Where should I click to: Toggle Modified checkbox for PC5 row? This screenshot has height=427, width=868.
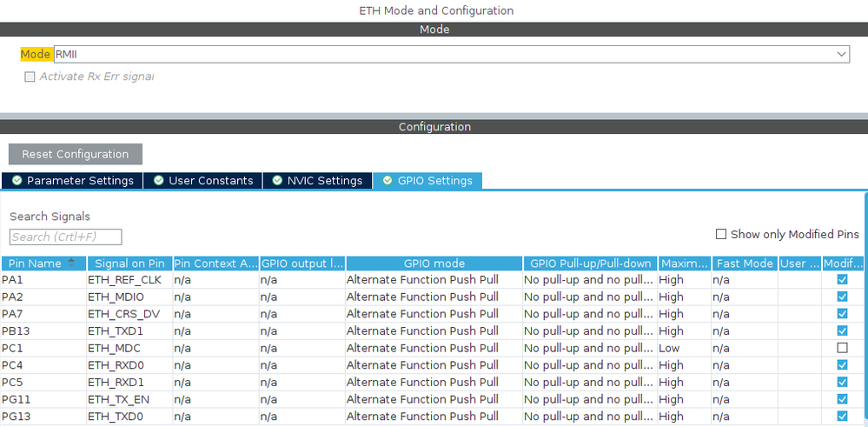(x=843, y=382)
